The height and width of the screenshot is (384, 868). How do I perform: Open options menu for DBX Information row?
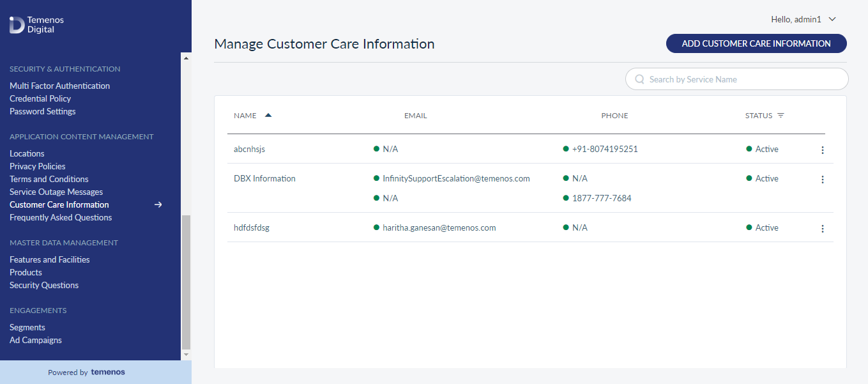click(x=822, y=180)
